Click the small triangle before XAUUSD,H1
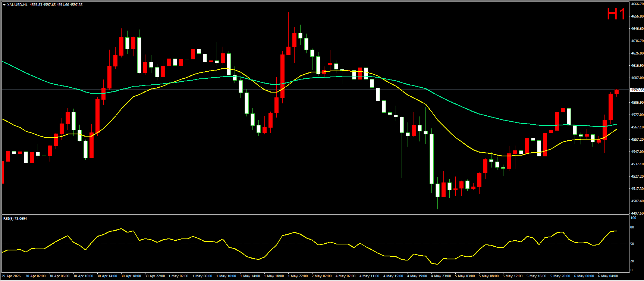 [4, 5]
